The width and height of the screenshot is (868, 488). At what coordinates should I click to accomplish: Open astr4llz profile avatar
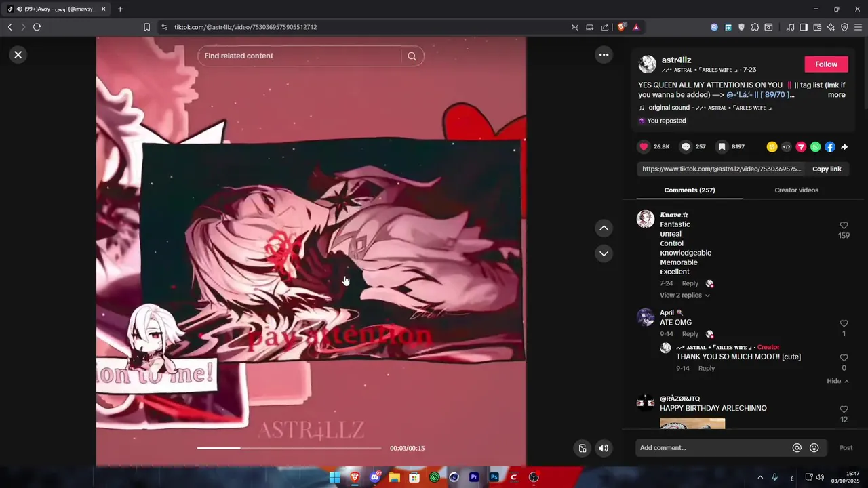pyautogui.click(x=648, y=64)
